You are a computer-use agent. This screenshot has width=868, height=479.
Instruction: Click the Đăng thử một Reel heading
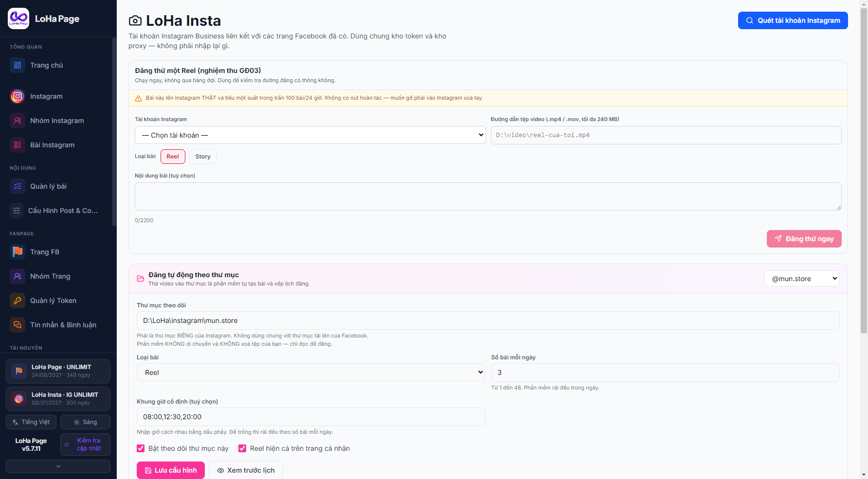[x=198, y=71]
